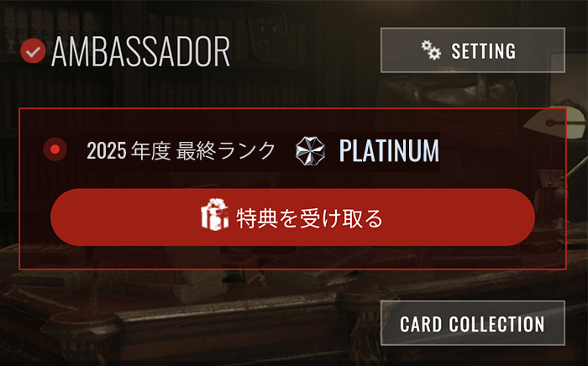The height and width of the screenshot is (366, 588).
Task: Click the 2025年度 最終ランク text
Action: pos(181,150)
